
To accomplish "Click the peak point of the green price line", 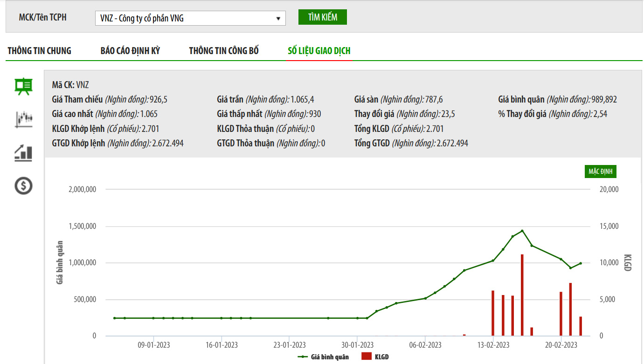I will click(x=522, y=231).
